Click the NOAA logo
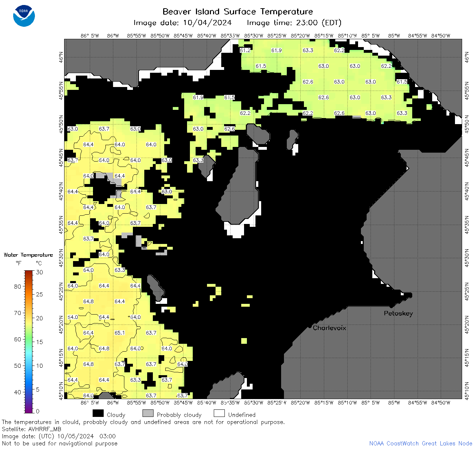 (x=24, y=16)
